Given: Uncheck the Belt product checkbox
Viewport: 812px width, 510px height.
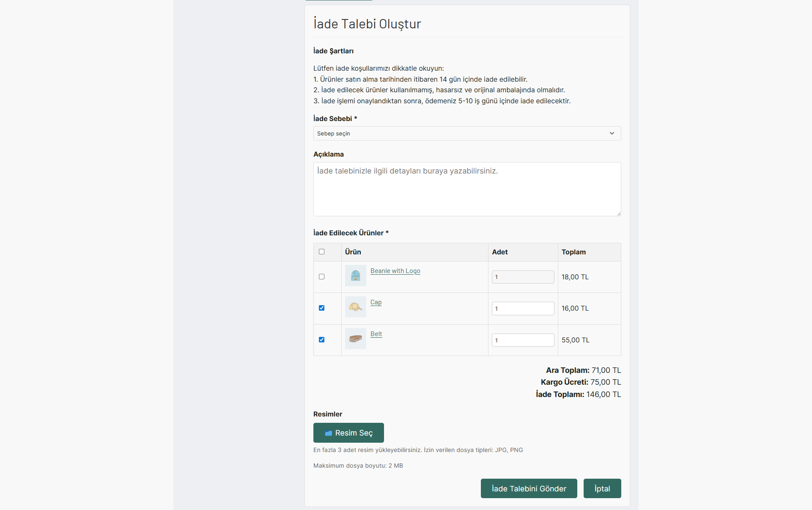Looking at the screenshot, I should [321, 340].
